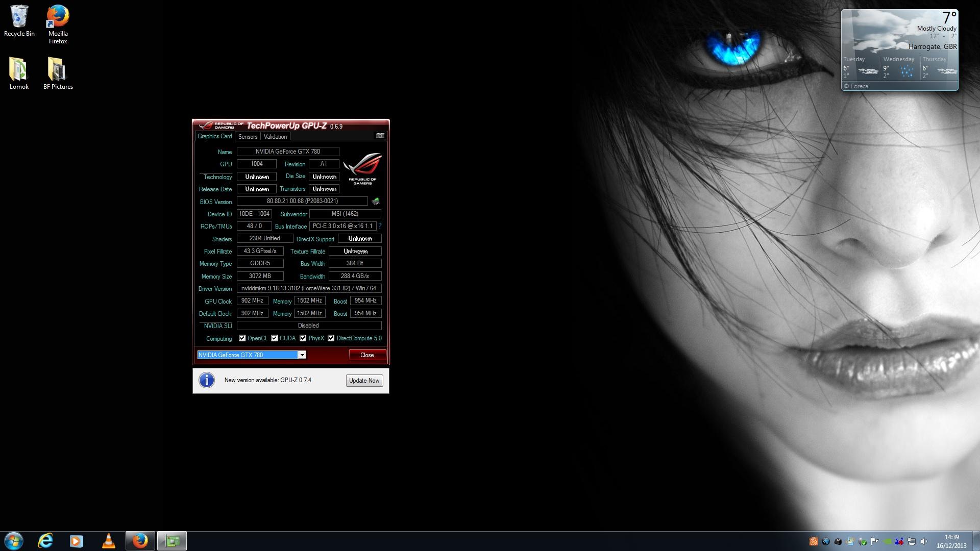980x551 pixels.
Task: Open VLC media player from taskbar
Action: [108, 541]
